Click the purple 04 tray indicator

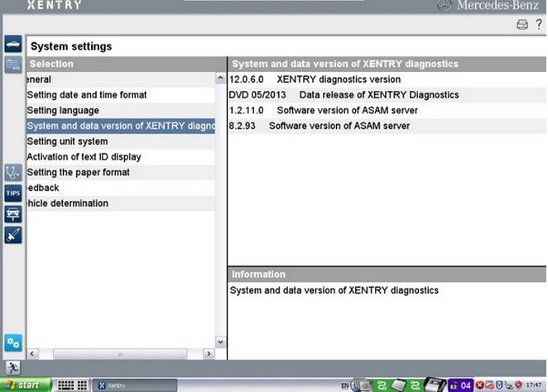click(x=460, y=385)
